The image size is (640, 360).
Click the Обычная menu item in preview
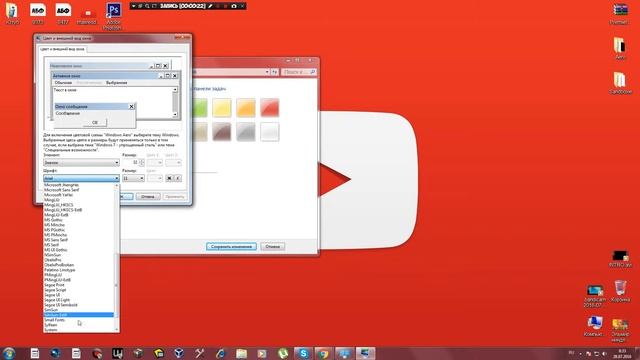tap(63, 83)
